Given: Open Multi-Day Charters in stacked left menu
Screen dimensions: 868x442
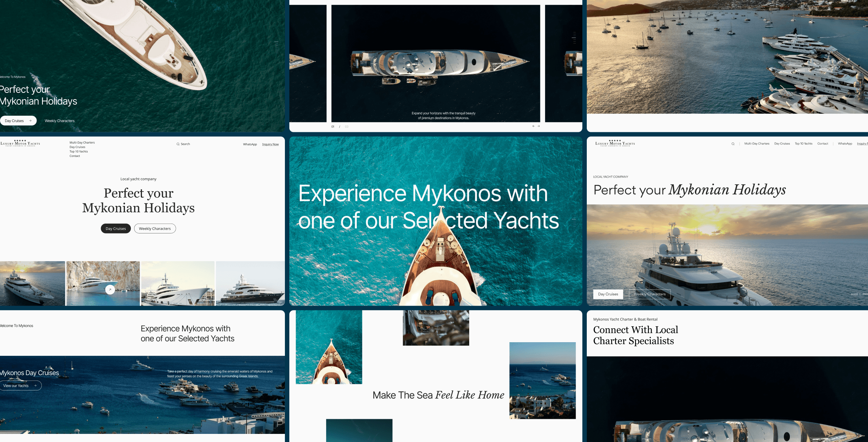Looking at the screenshot, I should coord(82,143).
